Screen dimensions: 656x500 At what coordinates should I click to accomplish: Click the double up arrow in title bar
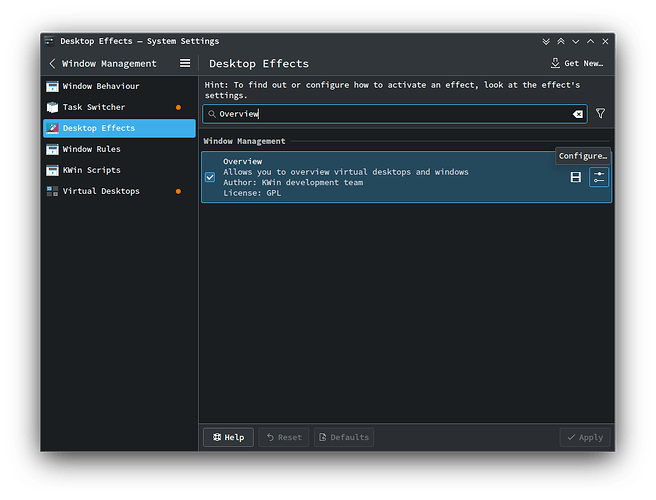[561, 41]
